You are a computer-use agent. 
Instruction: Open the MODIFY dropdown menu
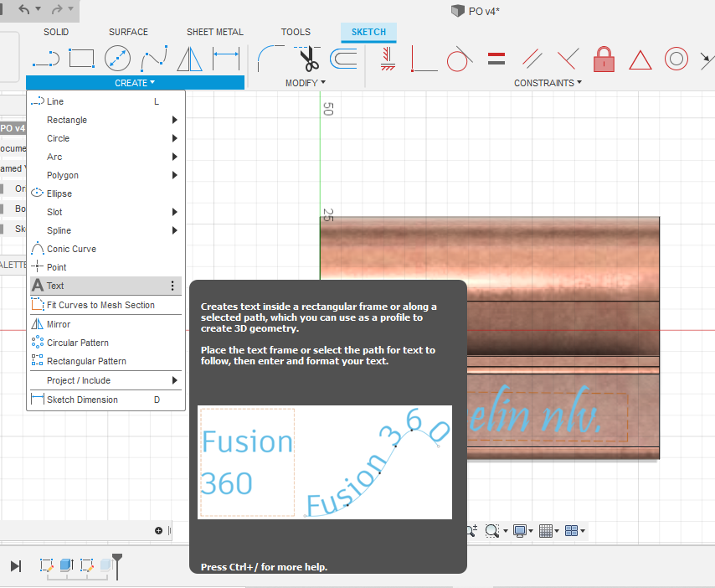click(x=305, y=83)
